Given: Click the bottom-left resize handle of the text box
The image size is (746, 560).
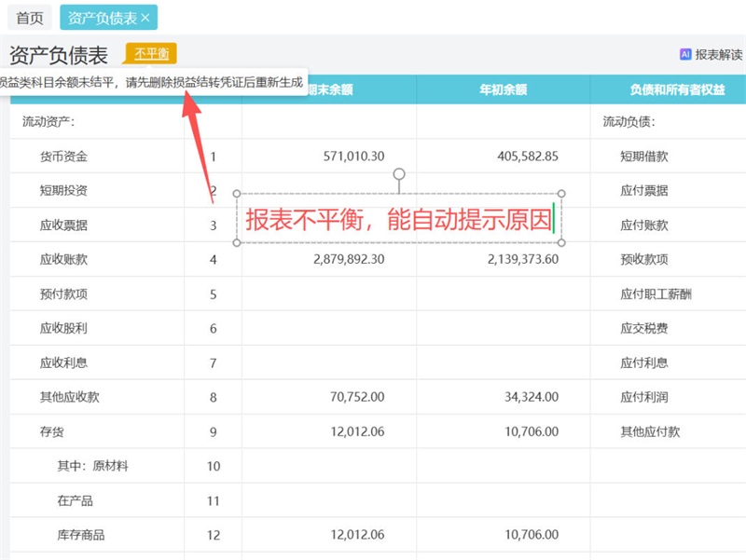Looking at the screenshot, I should pos(237,243).
